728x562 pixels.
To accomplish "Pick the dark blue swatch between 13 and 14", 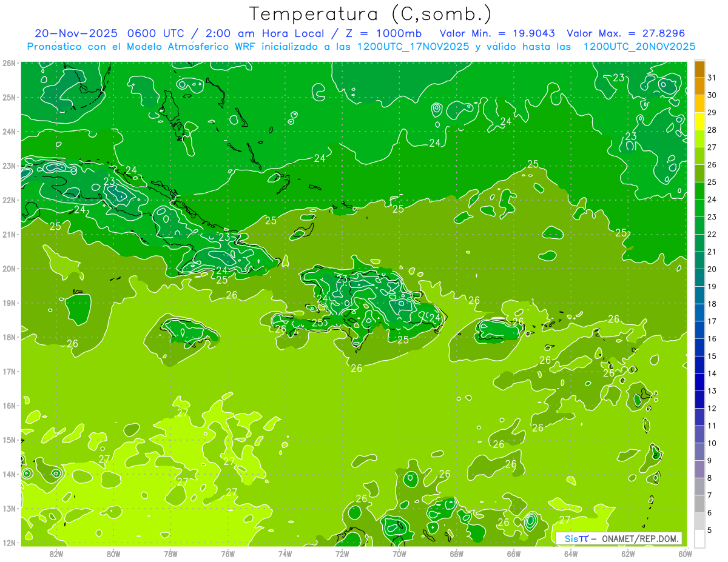I will click(x=699, y=382).
